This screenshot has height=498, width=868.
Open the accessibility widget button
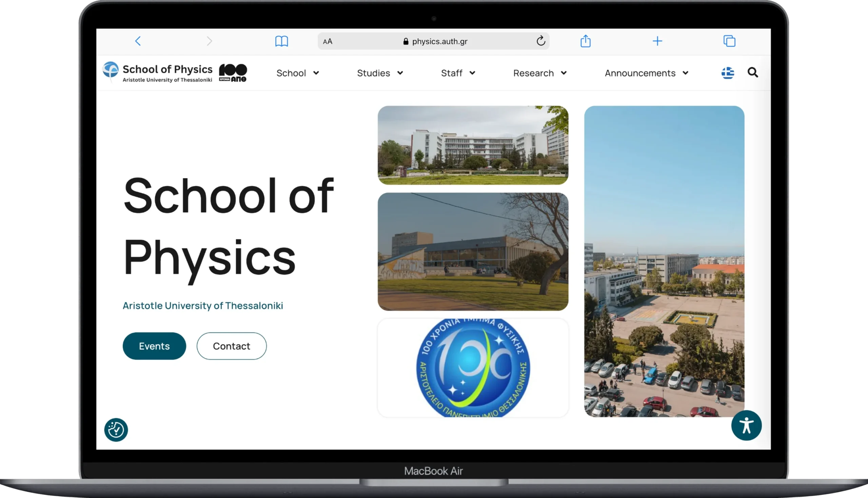pyautogui.click(x=747, y=426)
